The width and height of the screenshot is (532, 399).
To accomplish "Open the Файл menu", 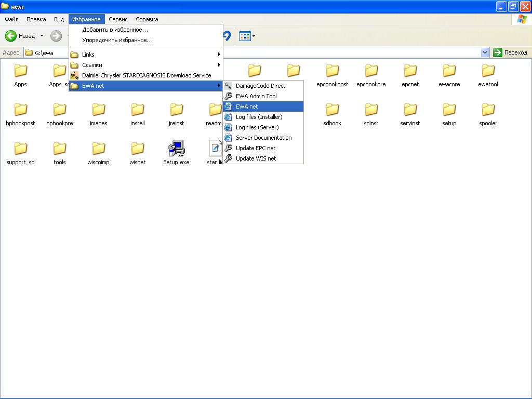I will [x=11, y=19].
